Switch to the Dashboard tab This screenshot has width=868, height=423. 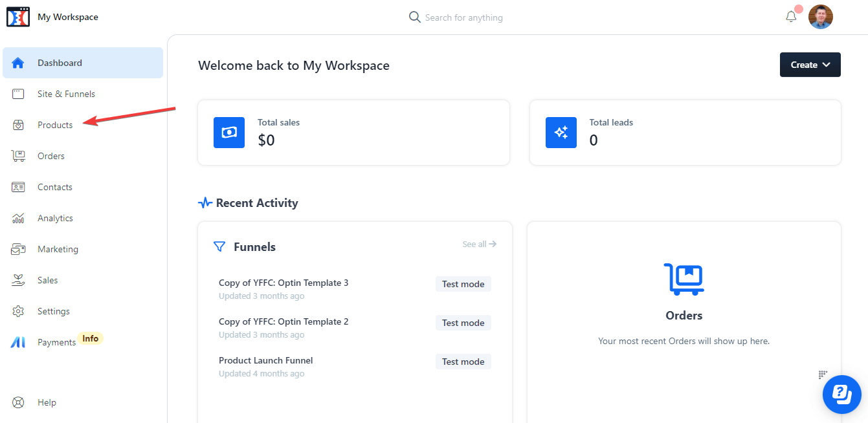(60, 63)
